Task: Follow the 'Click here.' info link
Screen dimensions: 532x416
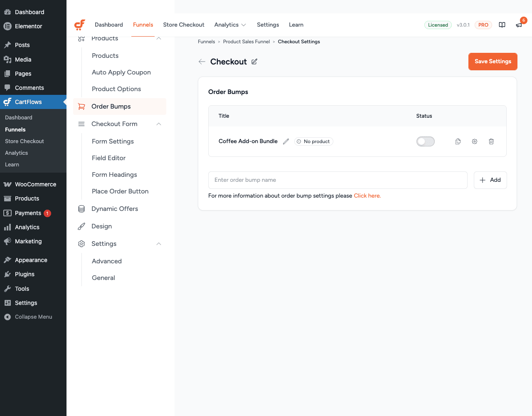Action: click(367, 196)
